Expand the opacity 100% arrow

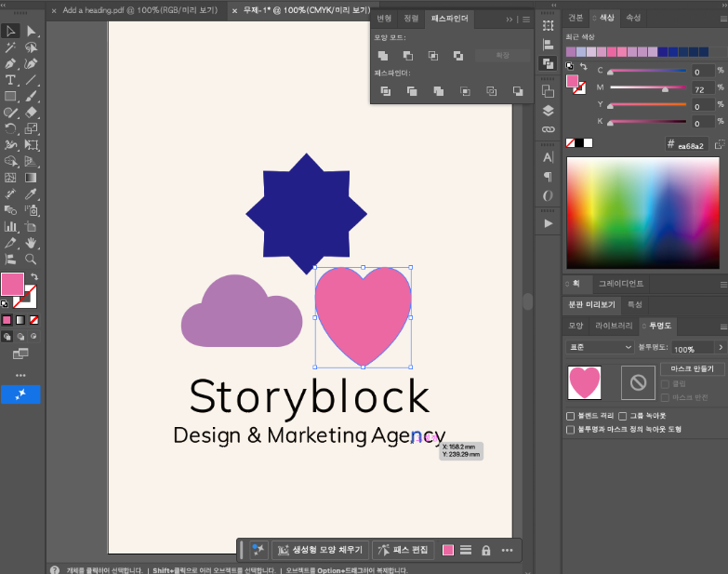pos(721,347)
